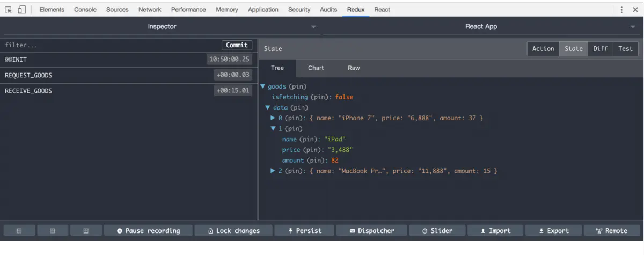
Task: Expand data item 0 iPhone 7
Action: click(273, 118)
